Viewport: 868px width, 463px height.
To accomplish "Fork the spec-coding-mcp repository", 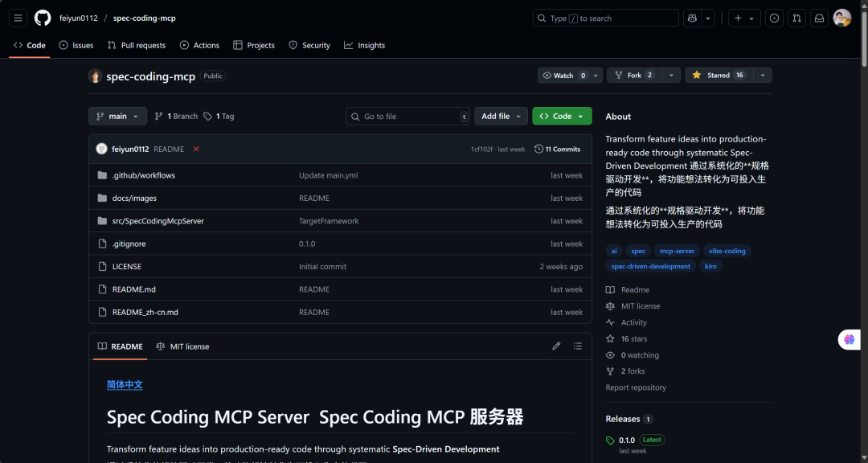I will coord(634,75).
